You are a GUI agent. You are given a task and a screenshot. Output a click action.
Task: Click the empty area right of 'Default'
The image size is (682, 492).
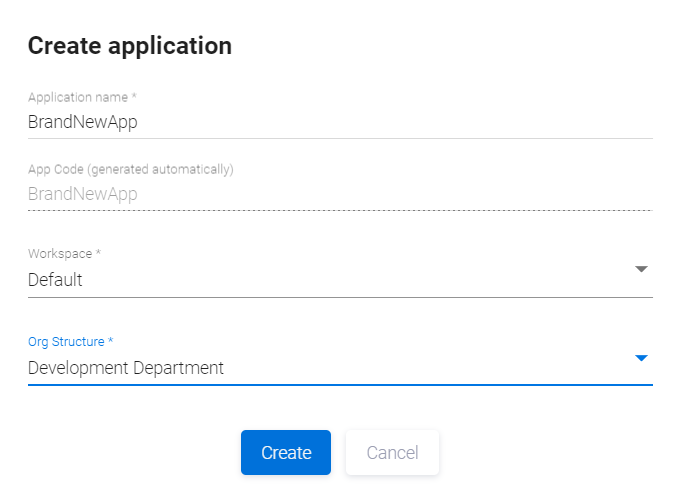click(350, 280)
